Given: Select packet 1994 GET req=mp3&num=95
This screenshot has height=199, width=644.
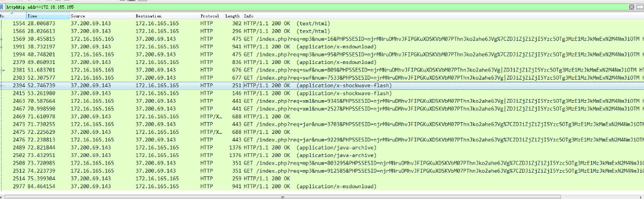Looking at the screenshot, I should pos(322,55).
